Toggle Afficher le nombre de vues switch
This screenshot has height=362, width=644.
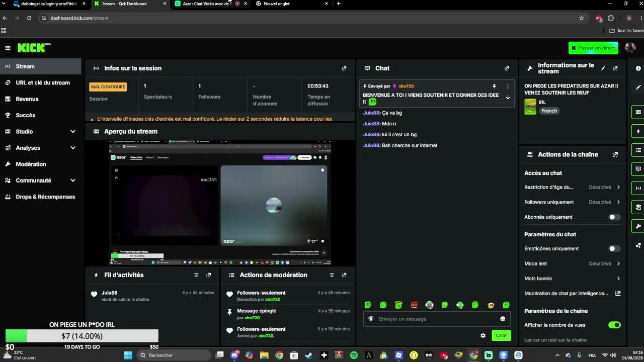(614, 325)
